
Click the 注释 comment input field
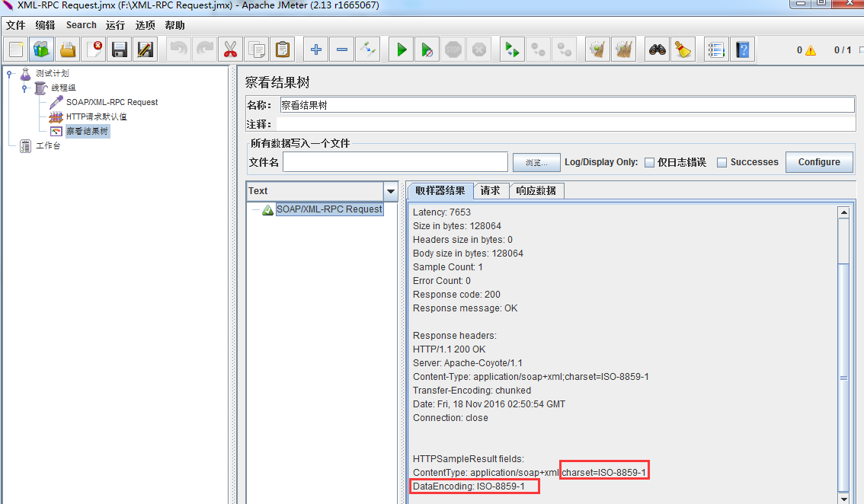point(565,125)
